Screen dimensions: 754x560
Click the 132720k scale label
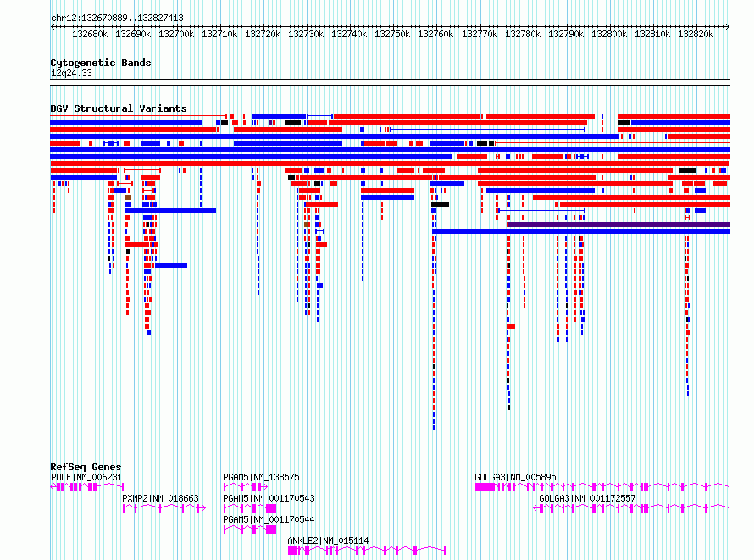pyautogui.click(x=263, y=34)
